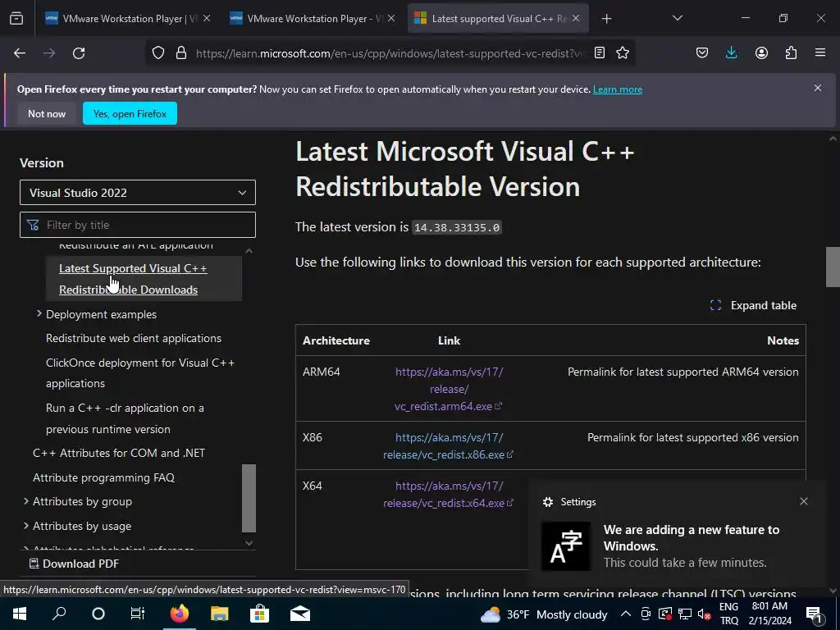Click the page vertical scrollbar thumb
This screenshot has height=630, width=840.
click(x=833, y=267)
